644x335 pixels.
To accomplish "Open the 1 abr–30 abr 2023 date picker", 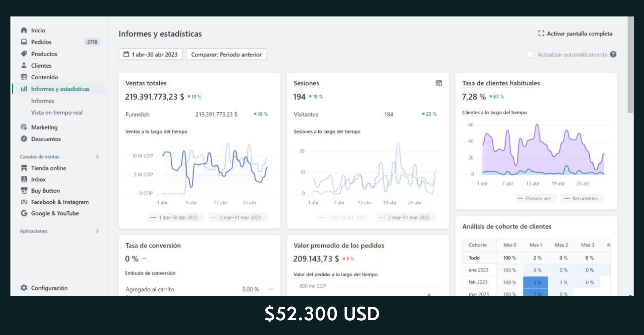I will pyautogui.click(x=151, y=54).
